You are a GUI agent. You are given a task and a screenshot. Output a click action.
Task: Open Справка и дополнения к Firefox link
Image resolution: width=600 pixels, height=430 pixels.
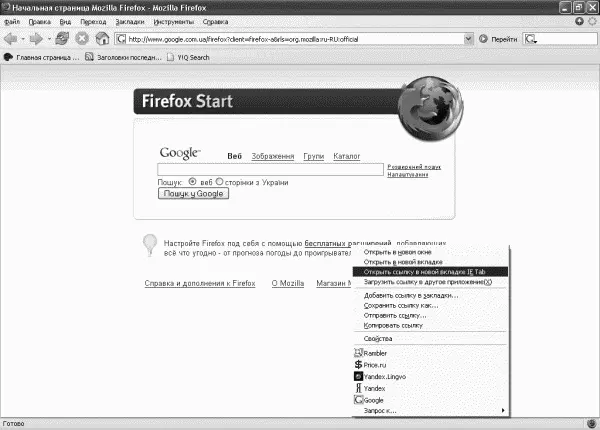pyautogui.click(x=200, y=283)
